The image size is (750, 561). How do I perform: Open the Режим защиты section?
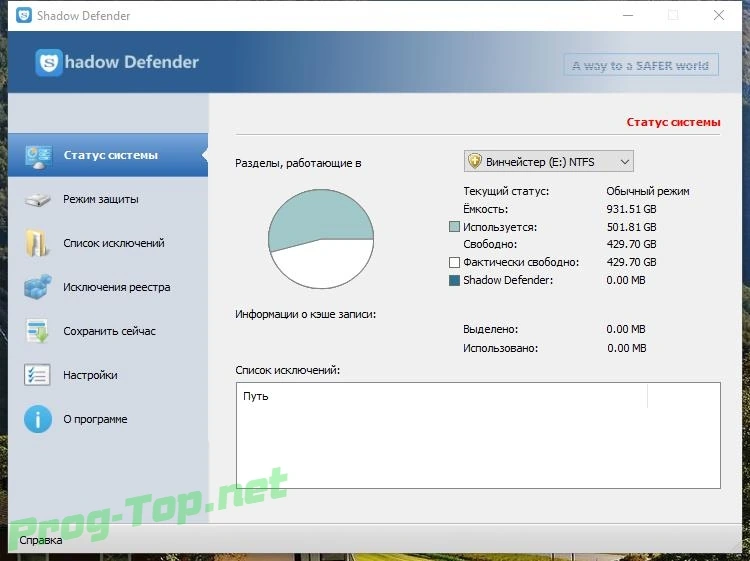point(108,199)
